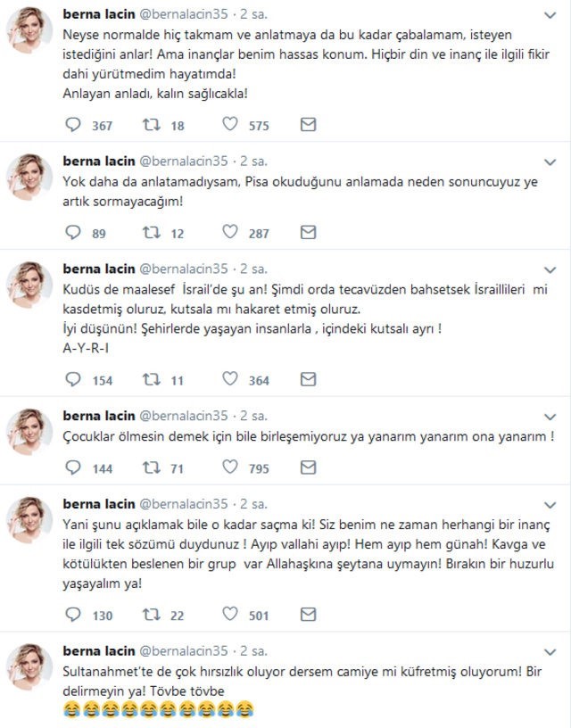
Task: Like the tweet with 575 likes
Action: (230, 124)
